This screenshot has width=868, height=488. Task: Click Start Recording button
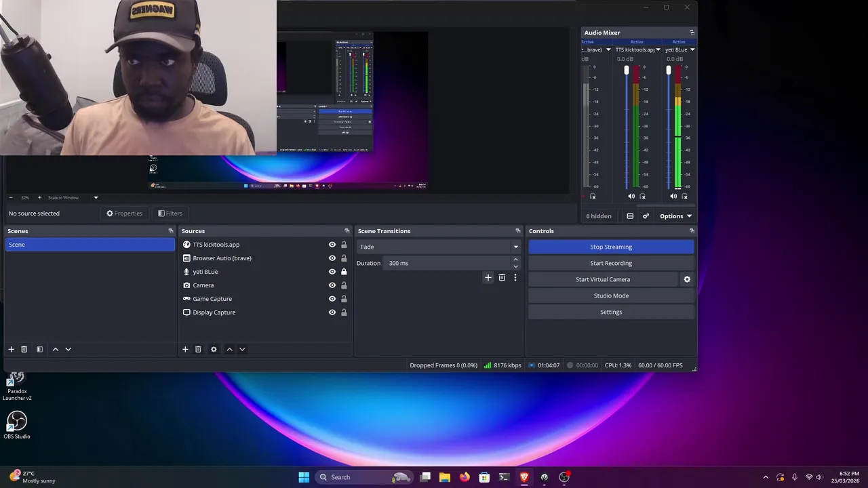tap(611, 263)
